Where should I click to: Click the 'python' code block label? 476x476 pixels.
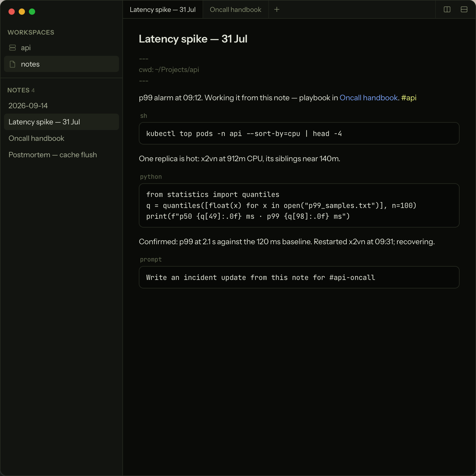pos(151,177)
